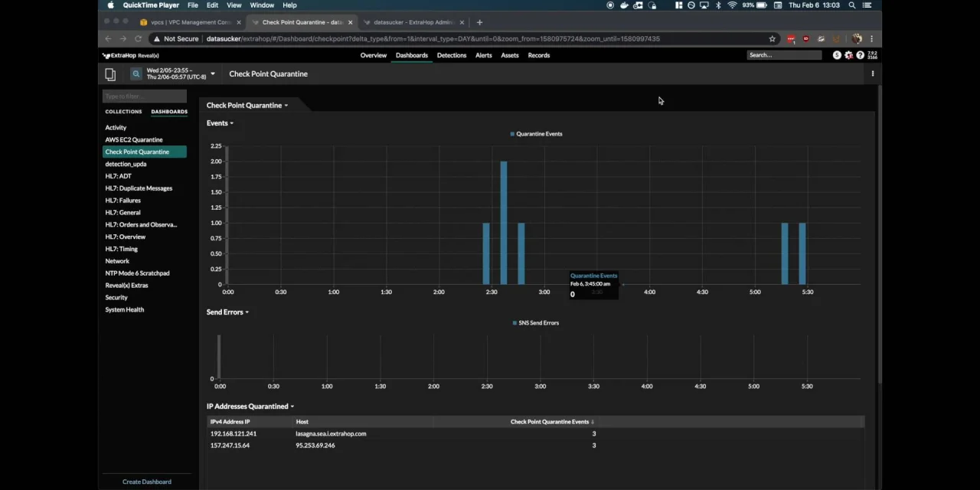Click the global Search field

pos(785,55)
